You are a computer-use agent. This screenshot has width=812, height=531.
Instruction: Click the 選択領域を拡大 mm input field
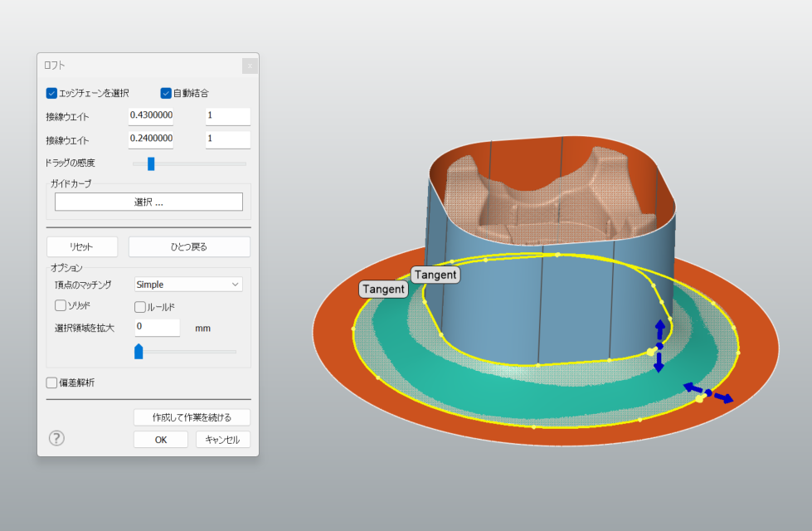click(157, 327)
